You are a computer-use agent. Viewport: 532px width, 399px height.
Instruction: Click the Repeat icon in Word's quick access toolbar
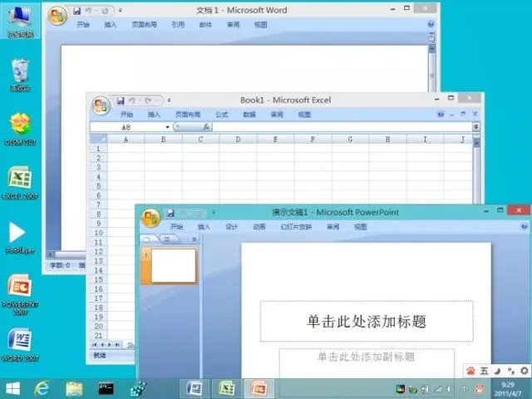pos(106,11)
